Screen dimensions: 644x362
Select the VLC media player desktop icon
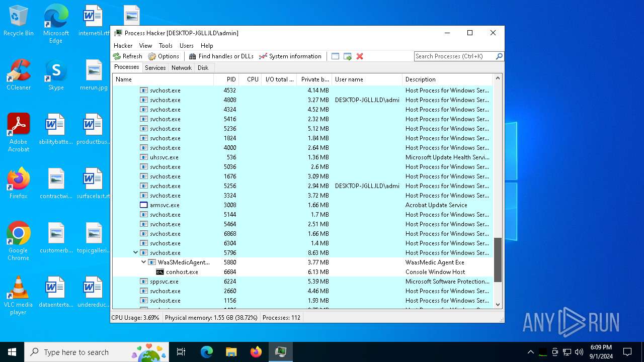tap(19, 296)
